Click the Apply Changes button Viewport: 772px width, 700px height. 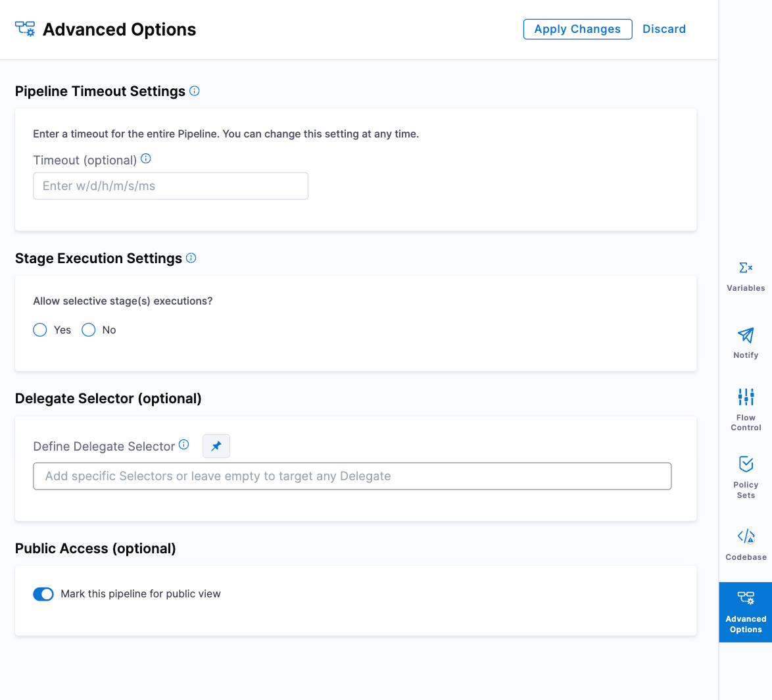[x=577, y=29]
